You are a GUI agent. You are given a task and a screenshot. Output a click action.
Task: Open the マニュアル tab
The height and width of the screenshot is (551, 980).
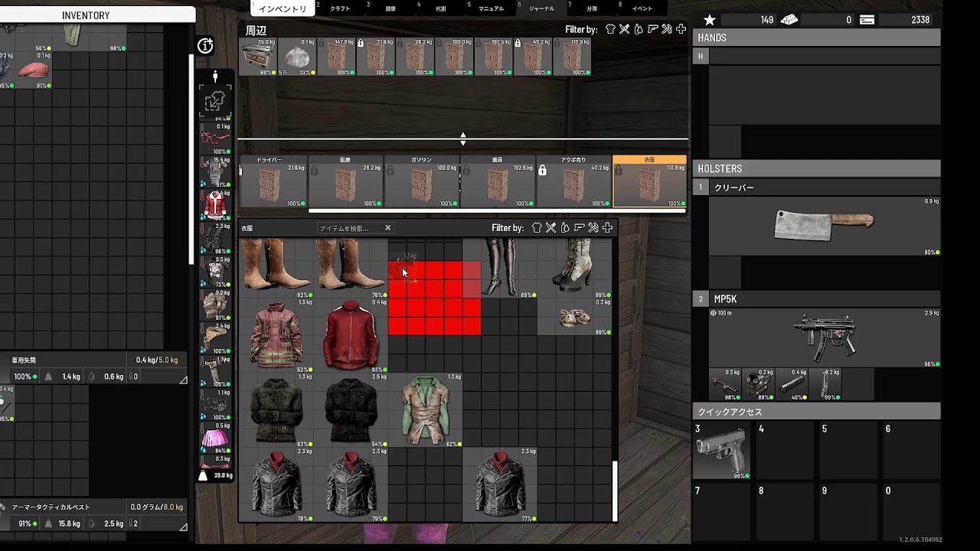tap(491, 8)
